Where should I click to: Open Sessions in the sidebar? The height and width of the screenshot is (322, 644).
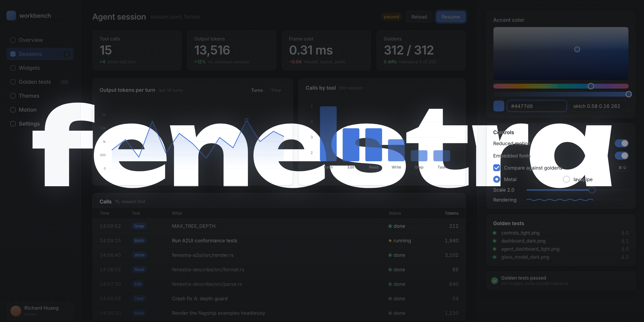pyautogui.click(x=40, y=54)
